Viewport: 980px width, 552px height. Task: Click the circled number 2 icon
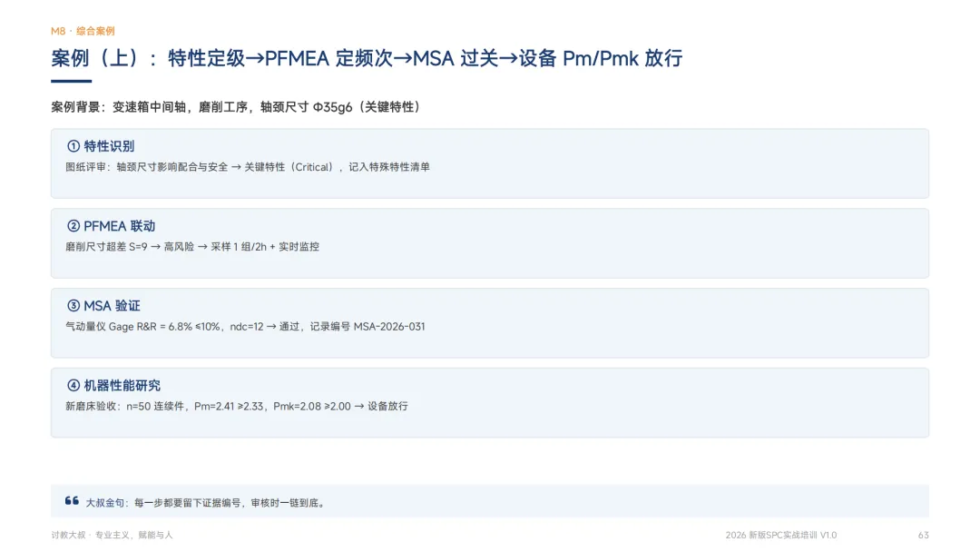coord(73,226)
